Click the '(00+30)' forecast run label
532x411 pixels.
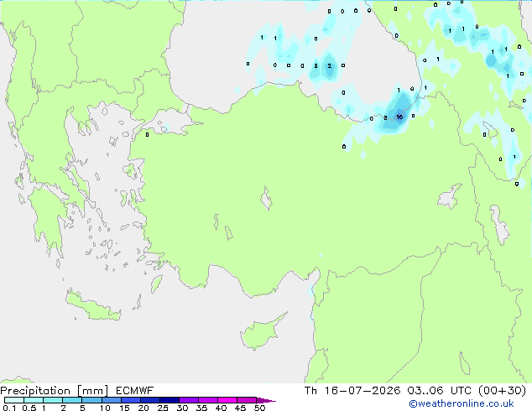[x=503, y=391]
